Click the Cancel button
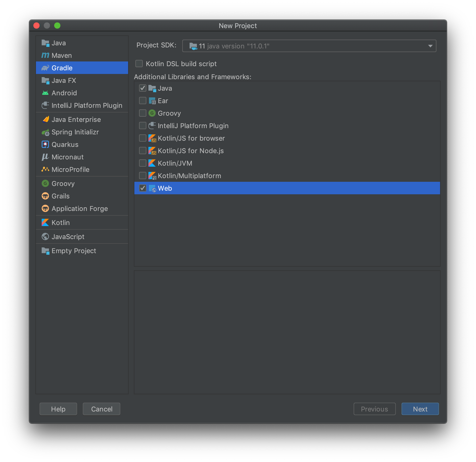This screenshot has width=476, height=462. (102, 409)
